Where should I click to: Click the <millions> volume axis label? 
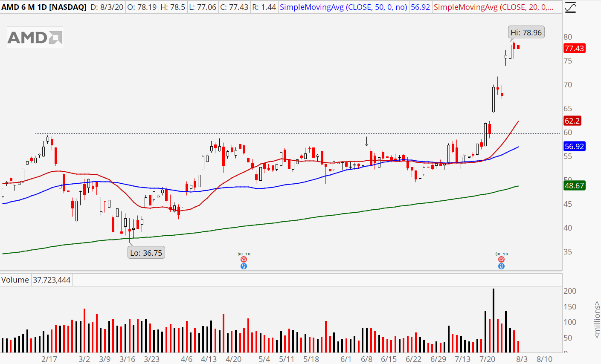click(x=597, y=320)
